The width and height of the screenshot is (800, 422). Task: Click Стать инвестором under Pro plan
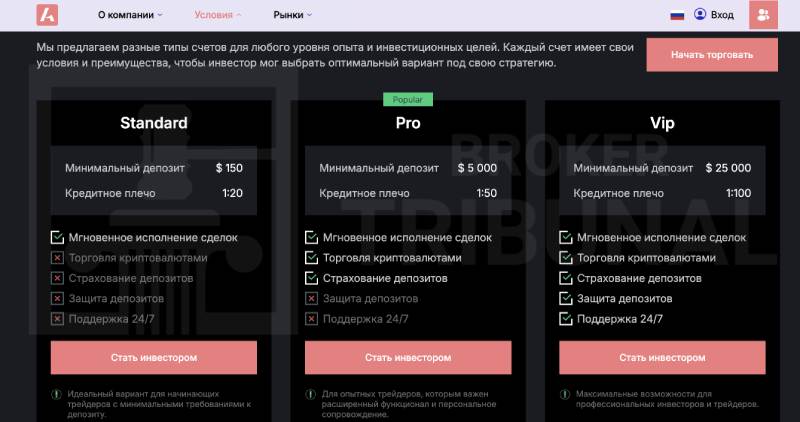click(408, 357)
